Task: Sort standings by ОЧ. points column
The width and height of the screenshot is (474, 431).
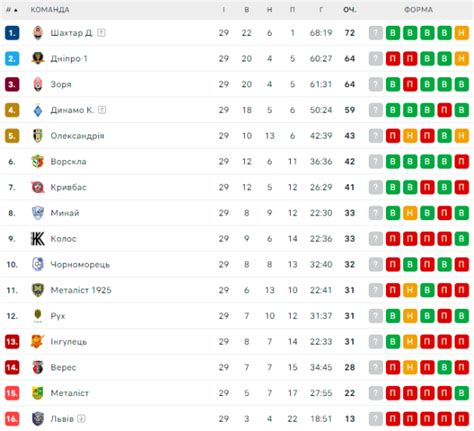Action: 350,10
